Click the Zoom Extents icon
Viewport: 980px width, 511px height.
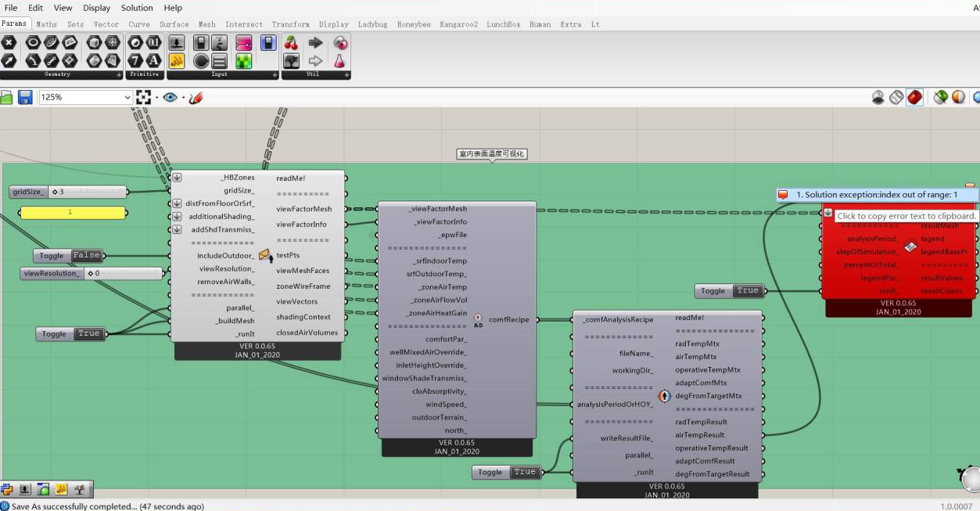click(x=144, y=97)
